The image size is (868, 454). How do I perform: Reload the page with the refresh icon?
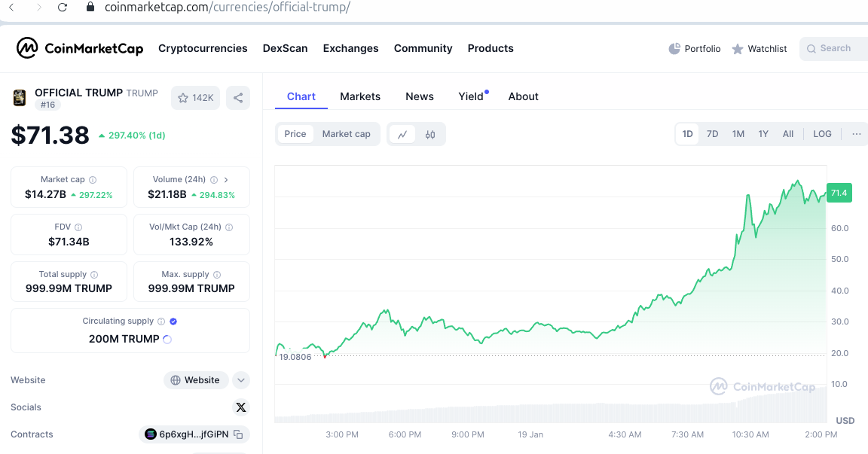click(63, 8)
